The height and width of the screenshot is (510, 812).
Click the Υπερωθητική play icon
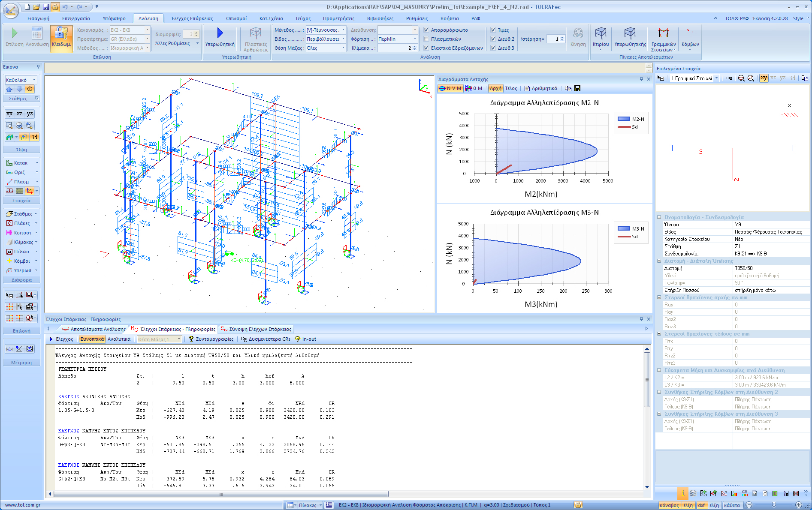coord(220,33)
